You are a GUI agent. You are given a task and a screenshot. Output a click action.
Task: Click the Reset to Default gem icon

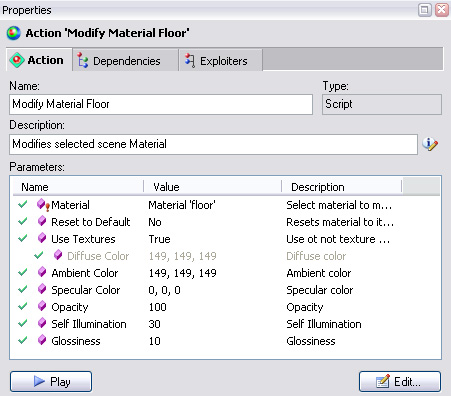tap(42, 221)
